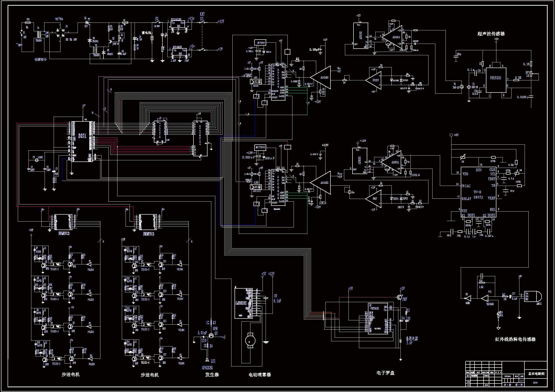Click the bridge rectifier D1 symbol
The height and width of the screenshot is (392, 555).
coord(61,33)
